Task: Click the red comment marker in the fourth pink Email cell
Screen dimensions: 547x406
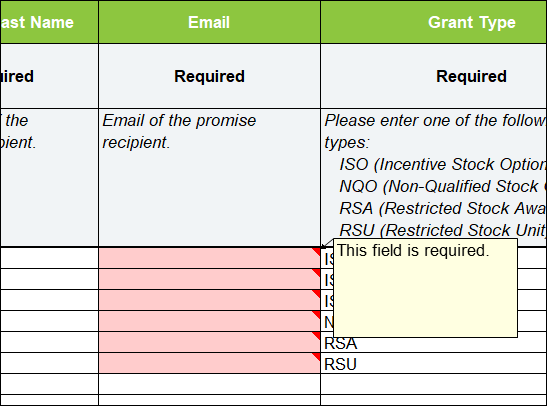Action: coord(317,314)
